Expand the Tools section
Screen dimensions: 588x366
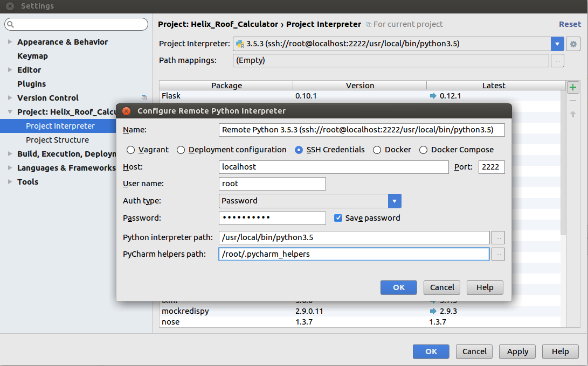coord(10,182)
